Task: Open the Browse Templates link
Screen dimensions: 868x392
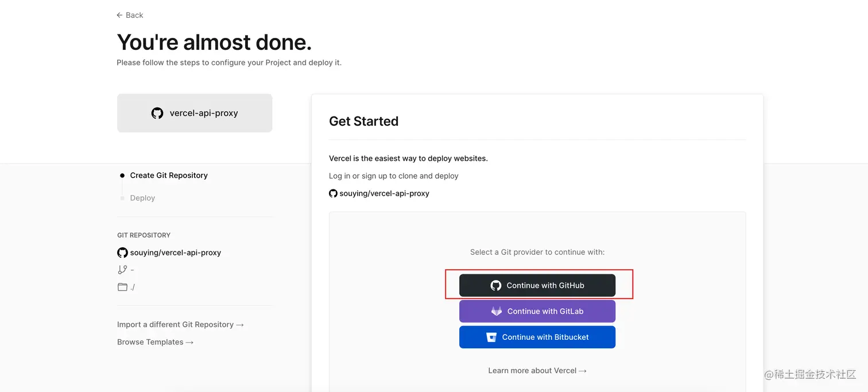Action: (155, 342)
